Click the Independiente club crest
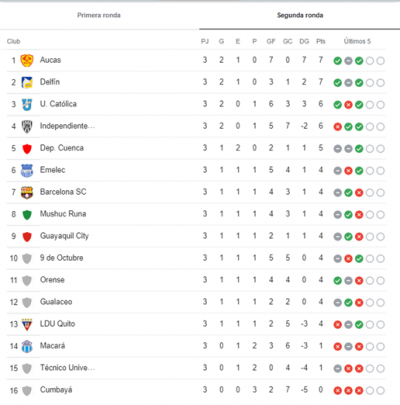400x405 pixels. tap(27, 126)
